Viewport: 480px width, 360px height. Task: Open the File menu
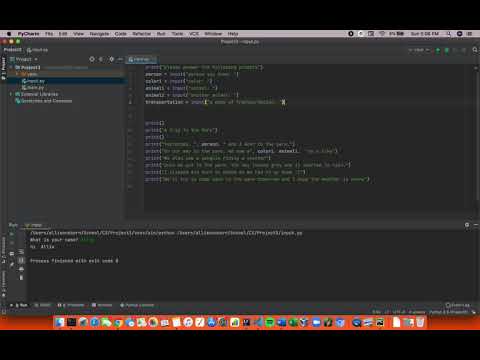point(49,34)
